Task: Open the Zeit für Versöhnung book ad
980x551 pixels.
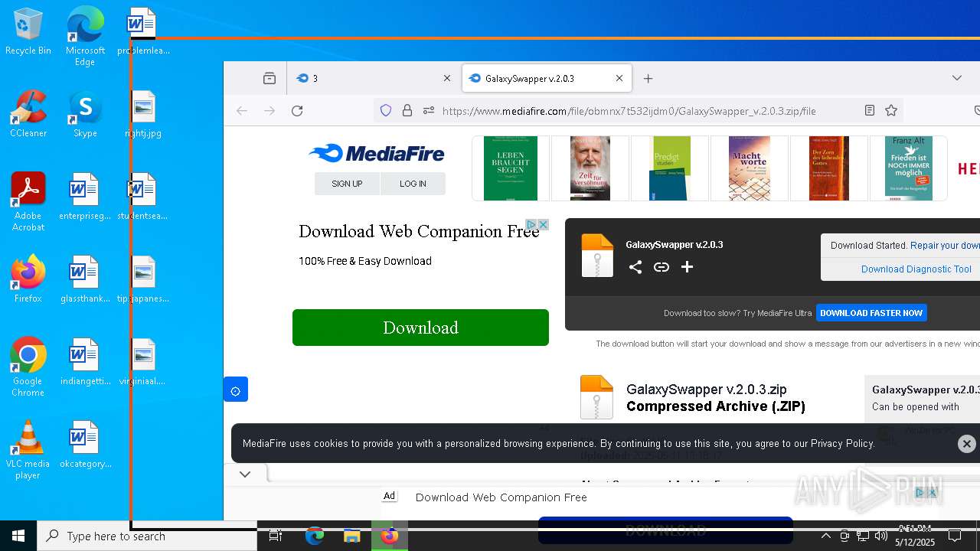Action: tap(590, 168)
